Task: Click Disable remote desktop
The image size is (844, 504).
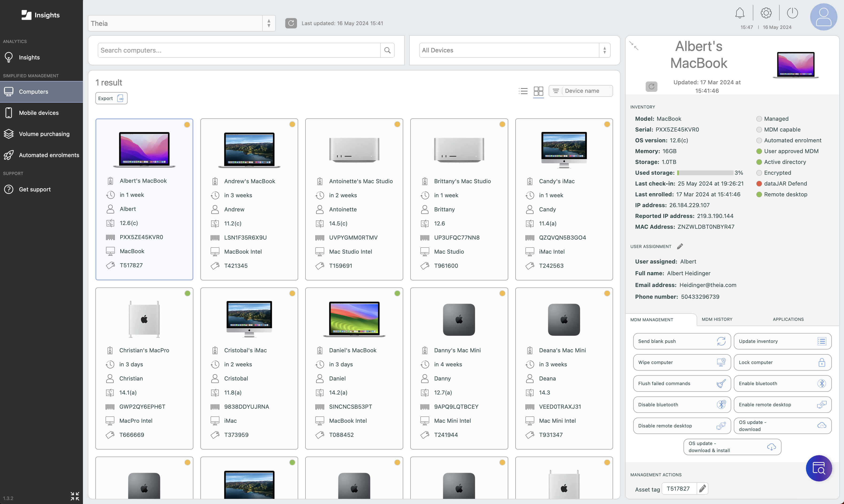Action: (682, 426)
